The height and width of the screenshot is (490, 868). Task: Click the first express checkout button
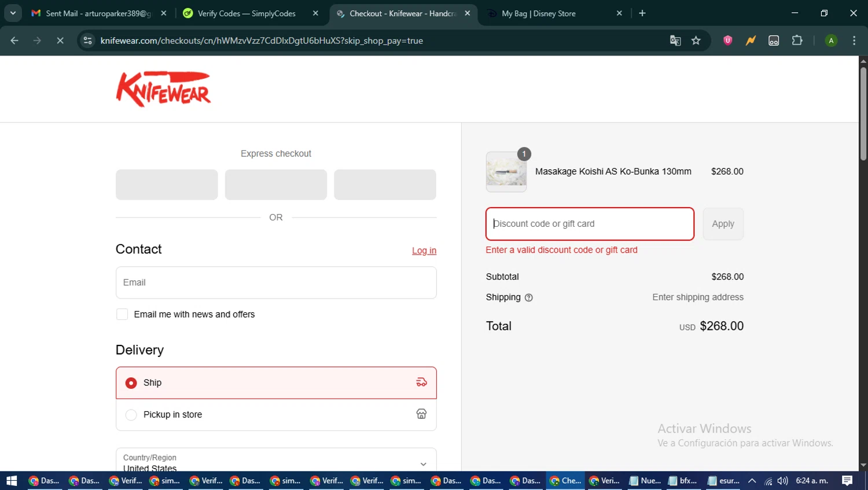pyautogui.click(x=167, y=185)
